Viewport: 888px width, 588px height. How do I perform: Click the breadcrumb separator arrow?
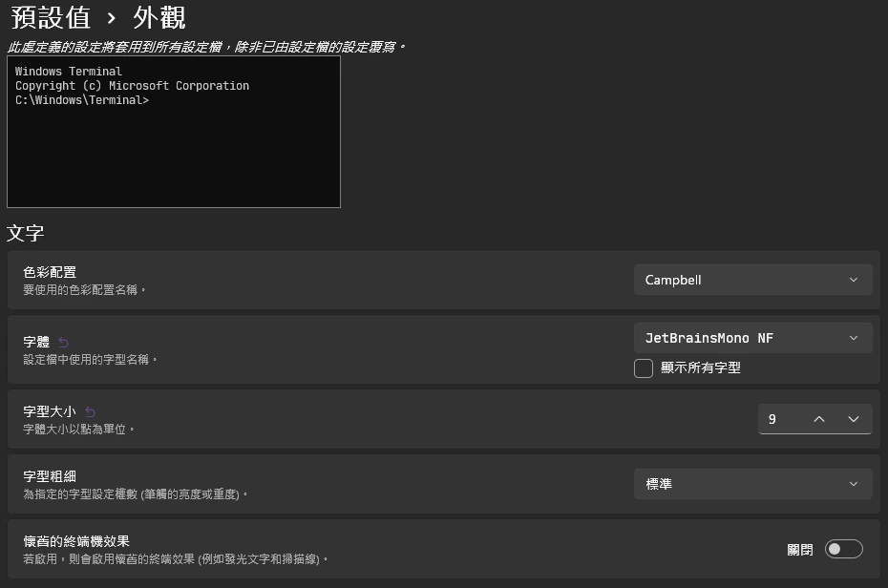coord(111,18)
